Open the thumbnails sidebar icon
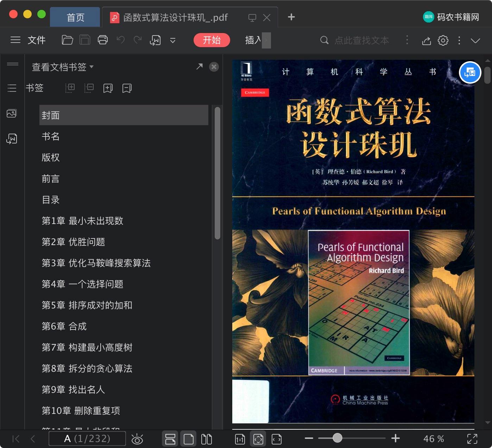The width and height of the screenshot is (492, 448). click(x=12, y=113)
